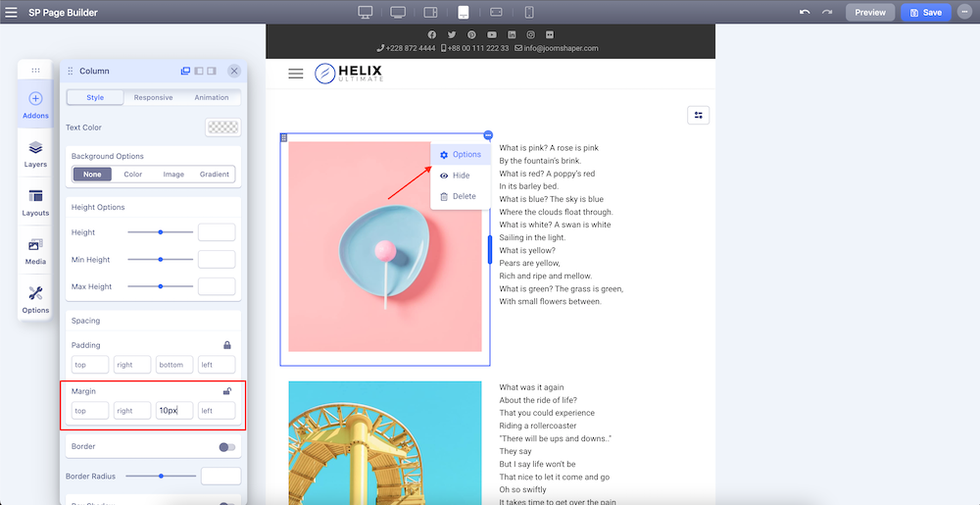Click the Preview button
Viewport: 980px width, 505px height.
coord(870,12)
